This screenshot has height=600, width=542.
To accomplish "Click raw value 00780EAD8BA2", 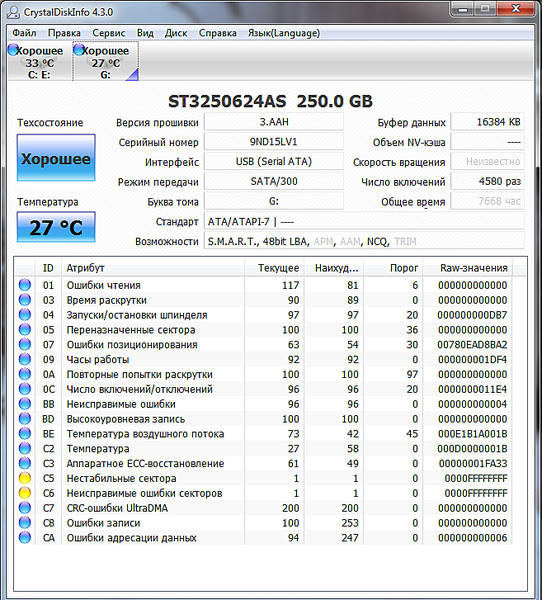I will click(472, 345).
